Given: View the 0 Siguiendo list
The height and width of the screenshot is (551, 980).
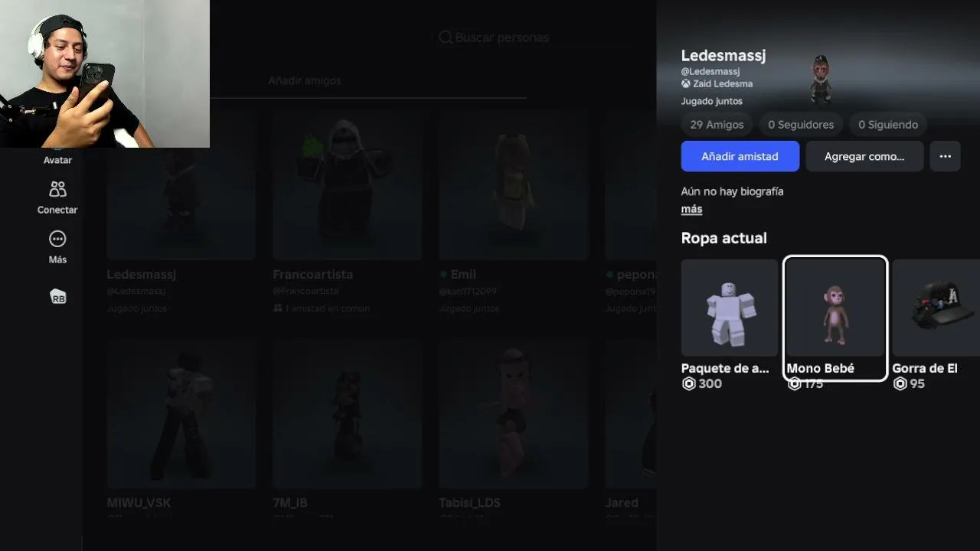Looking at the screenshot, I should click(x=888, y=124).
